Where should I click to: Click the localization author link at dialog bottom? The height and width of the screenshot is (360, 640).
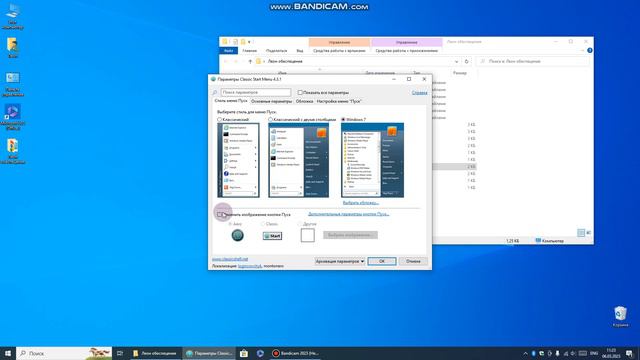[x=249, y=266]
